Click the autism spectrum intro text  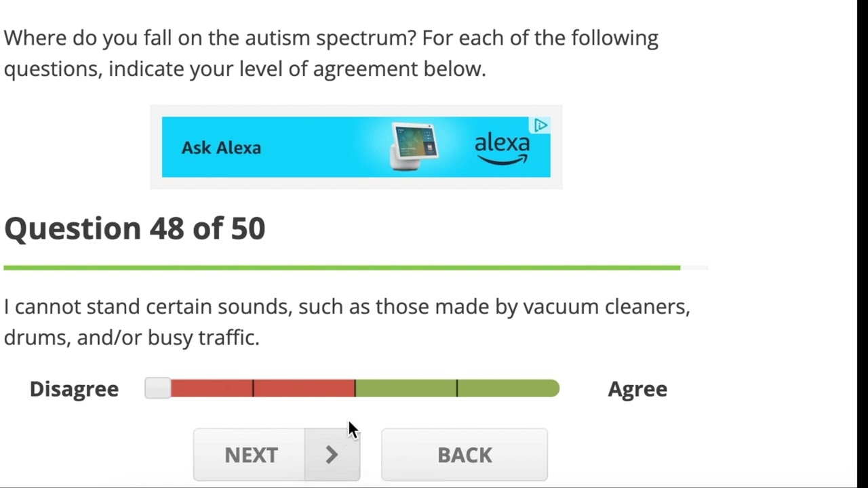point(330,53)
